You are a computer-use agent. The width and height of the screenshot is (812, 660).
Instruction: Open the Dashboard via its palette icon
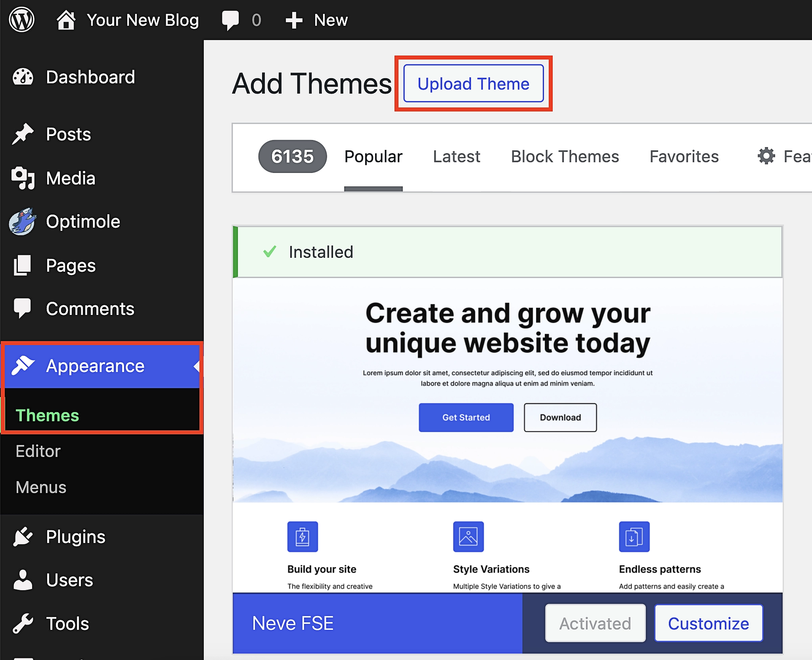(23, 77)
